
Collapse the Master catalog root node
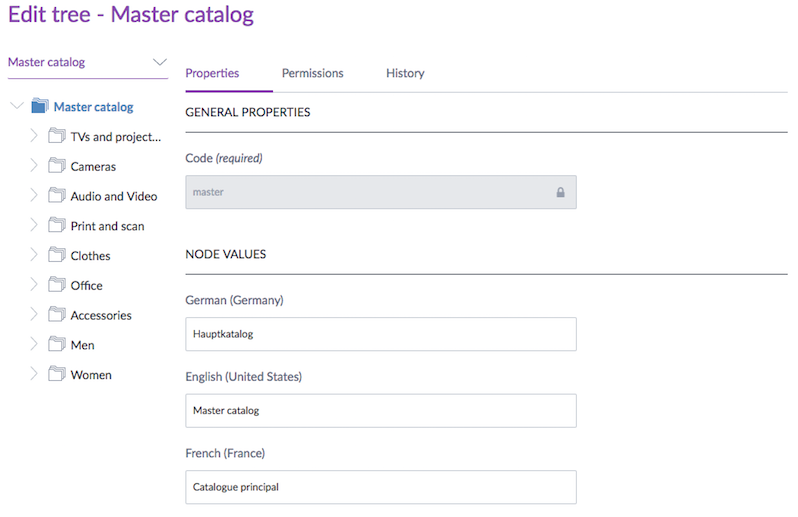pyautogui.click(x=16, y=106)
